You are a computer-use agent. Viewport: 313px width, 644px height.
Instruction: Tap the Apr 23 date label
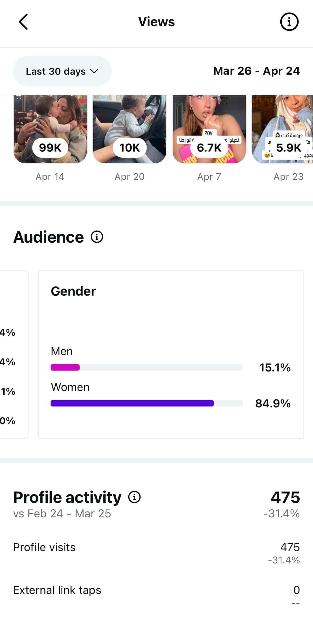tap(288, 177)
